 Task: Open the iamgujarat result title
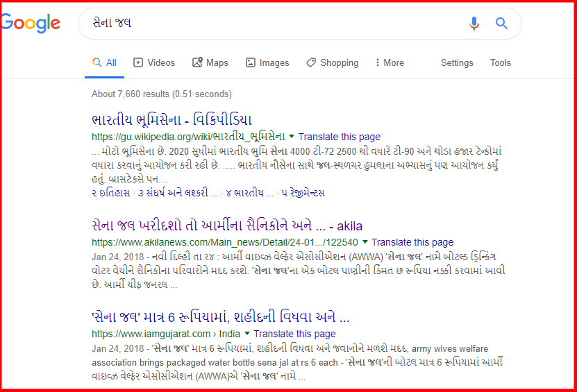click(220, 317)
